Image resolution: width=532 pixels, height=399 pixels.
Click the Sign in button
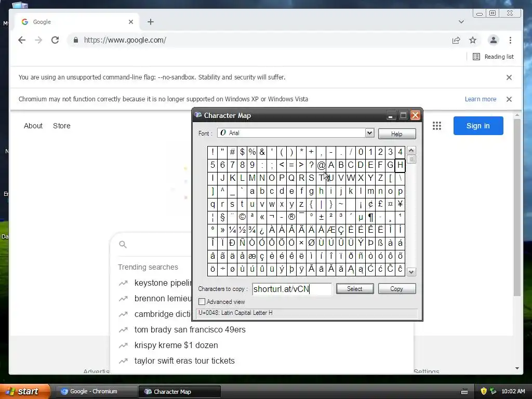pyautogui.click(x=478, y=126)
